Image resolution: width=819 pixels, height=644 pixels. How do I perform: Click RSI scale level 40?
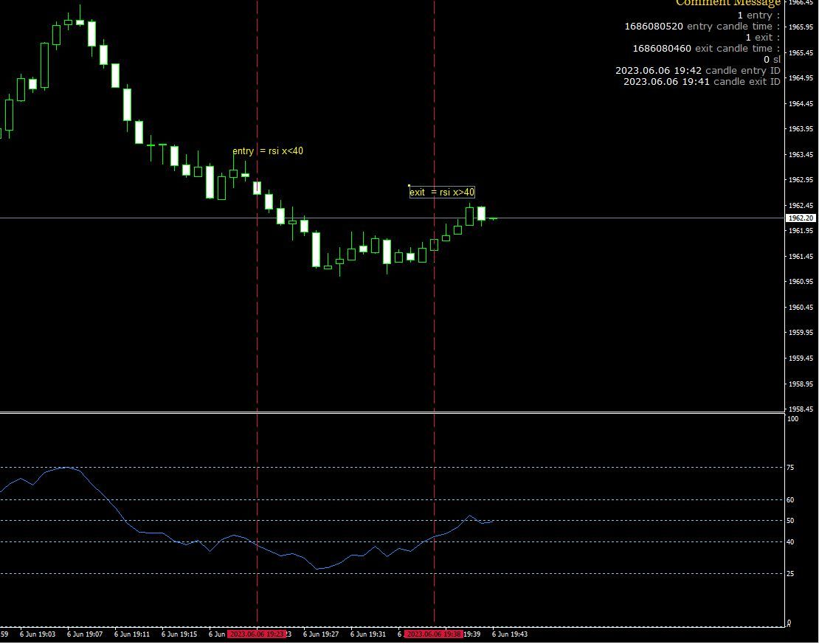click(x=790, y=542)
